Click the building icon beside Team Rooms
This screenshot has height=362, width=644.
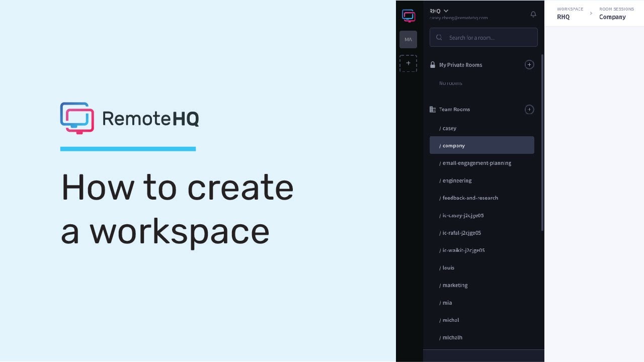(x=433, y=109)
